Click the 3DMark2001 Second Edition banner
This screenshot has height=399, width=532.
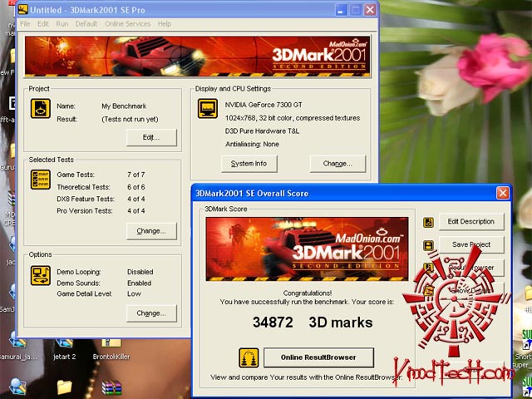198,57
